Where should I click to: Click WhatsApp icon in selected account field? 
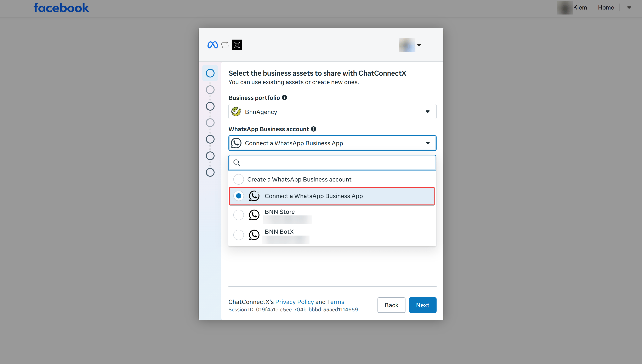(x=236, y=143)
